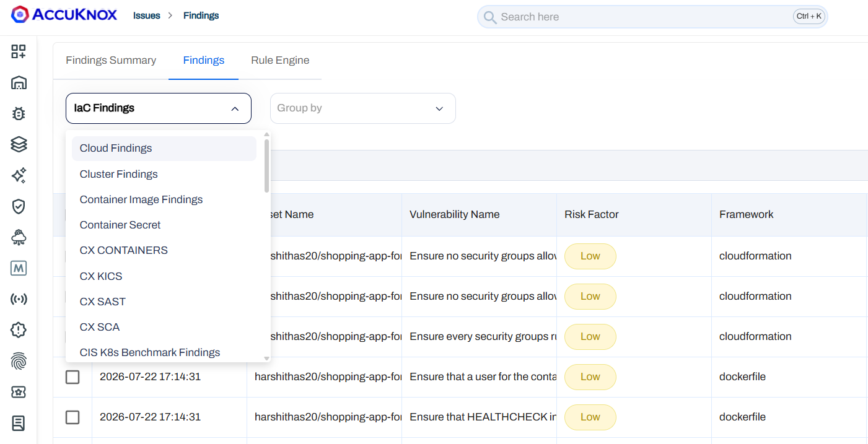
Task: Choose Cloud Findings from the list
Action: click(164, 148)
